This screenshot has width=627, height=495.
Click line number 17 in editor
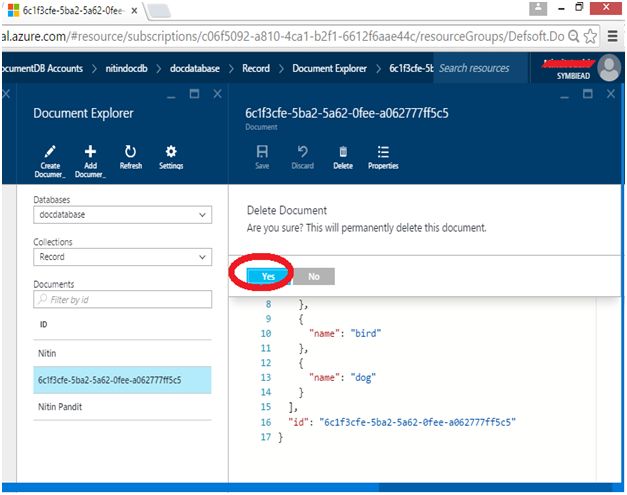[x=266, y=437]
